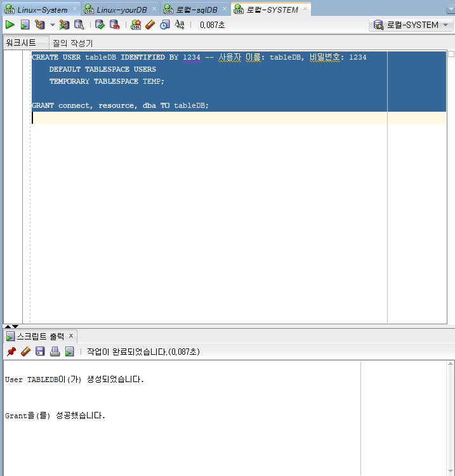Click the Explain Plan icon
Screen dimensions: 455x476
click(40, 25)
